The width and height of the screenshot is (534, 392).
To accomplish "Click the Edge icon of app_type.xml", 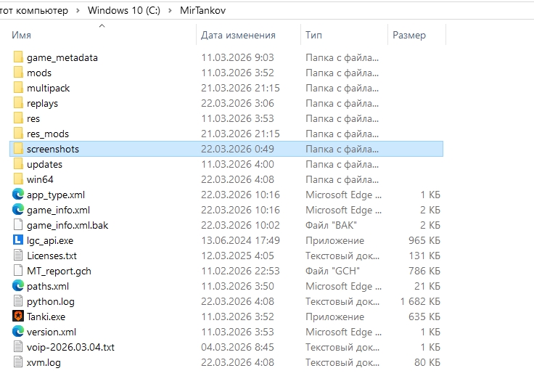I will 18,195.
